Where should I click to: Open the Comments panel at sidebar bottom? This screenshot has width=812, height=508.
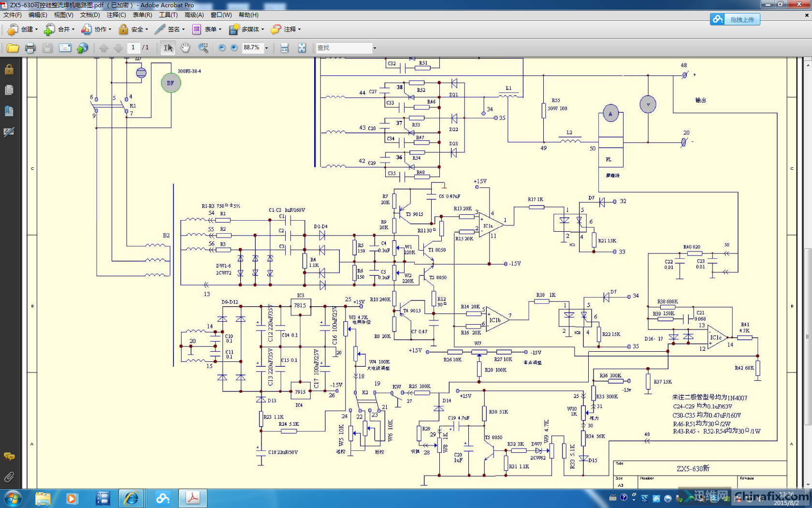9,456
